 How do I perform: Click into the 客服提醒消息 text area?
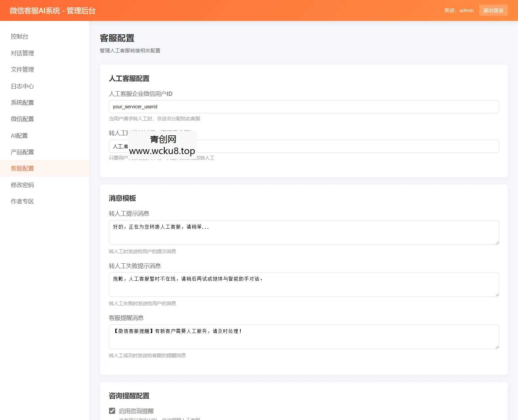tap(304, 337)
